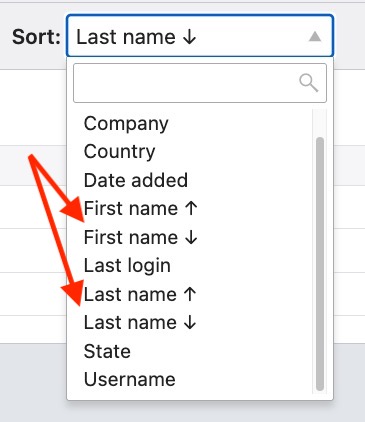
Task: Select the Username sort option
Action: click(130, 379)
